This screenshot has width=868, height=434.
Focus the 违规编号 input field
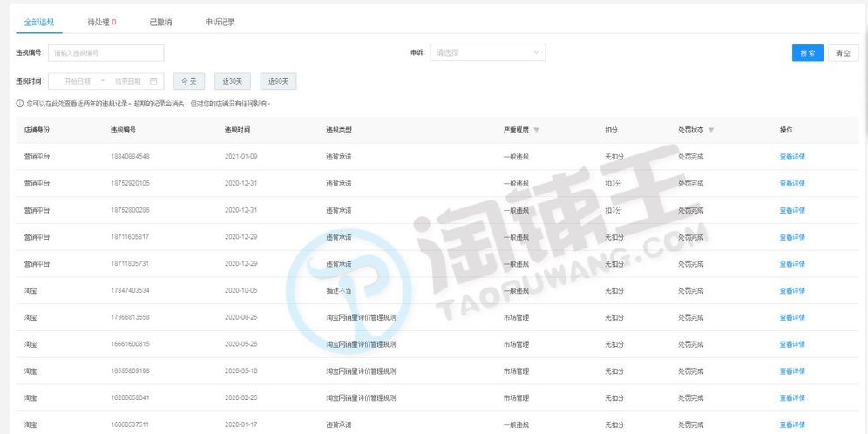tap(105, 52)
